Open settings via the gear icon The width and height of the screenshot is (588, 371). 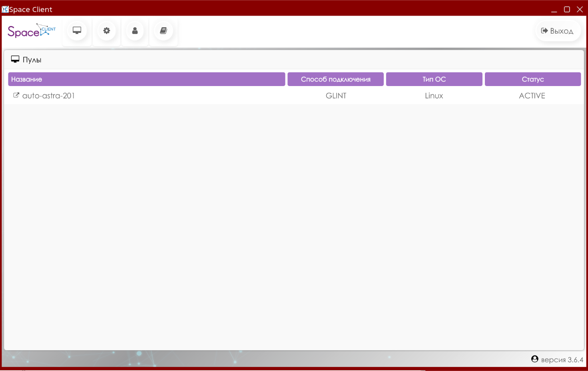pyautogui.click(x=106, y=31)
